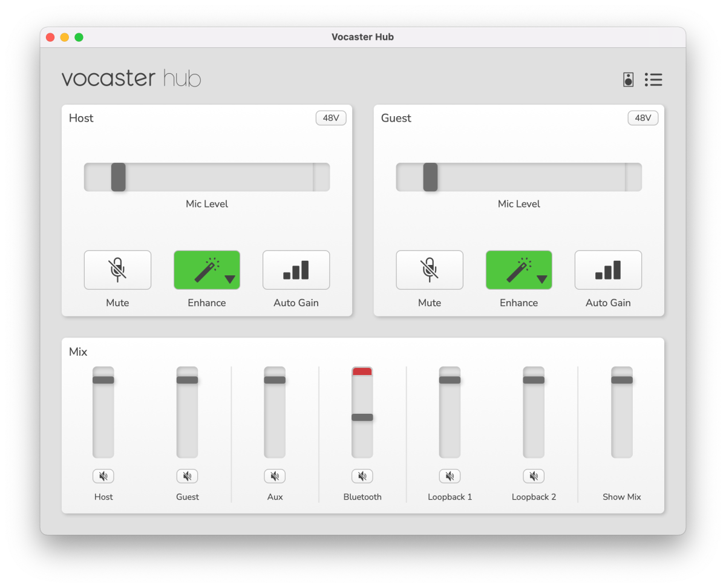The image size is (726, 588).
Task: Click the Guest mix fader handle
Action: click(x=188, y=380)
